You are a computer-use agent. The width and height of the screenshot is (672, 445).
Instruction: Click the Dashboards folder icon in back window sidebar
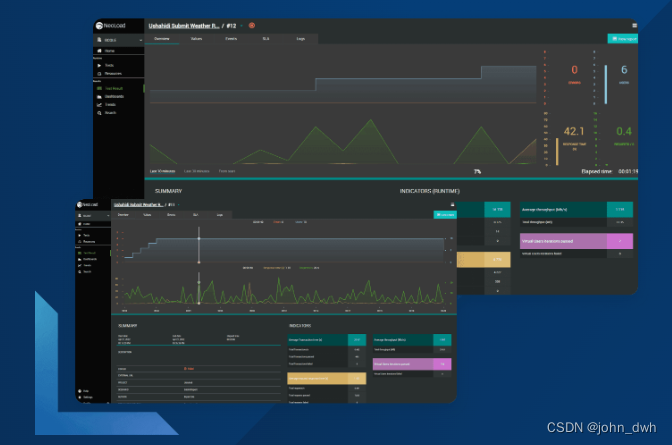(x=99, y=96)
